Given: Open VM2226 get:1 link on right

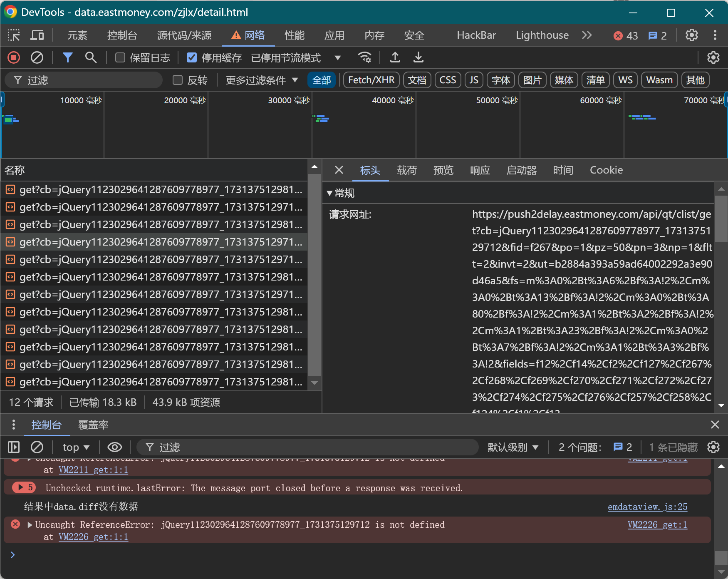Looking at the screenshot, I should pos(657,524).
